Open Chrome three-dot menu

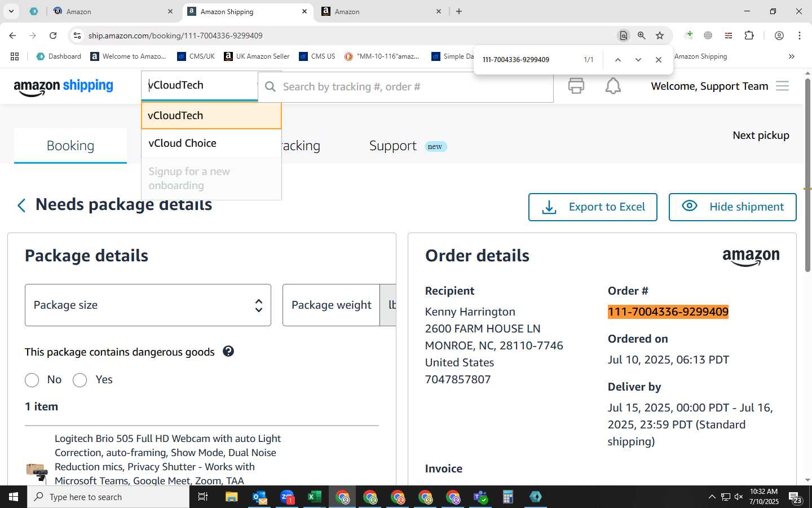coord(800,36)
